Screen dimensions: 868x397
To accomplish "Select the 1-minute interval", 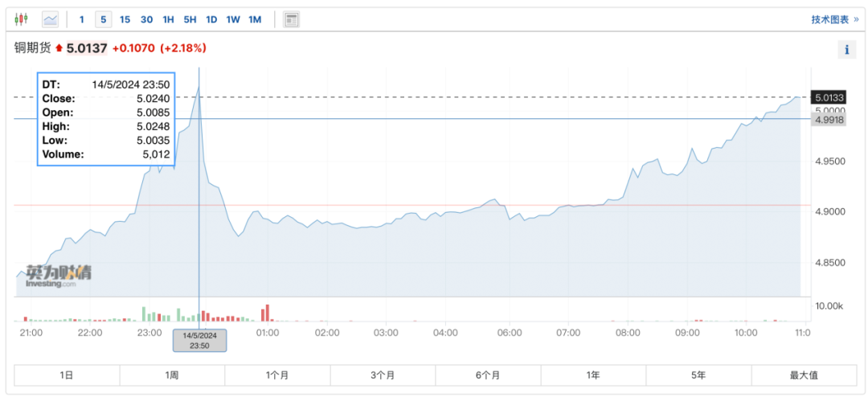I will (x=82, y=19).
